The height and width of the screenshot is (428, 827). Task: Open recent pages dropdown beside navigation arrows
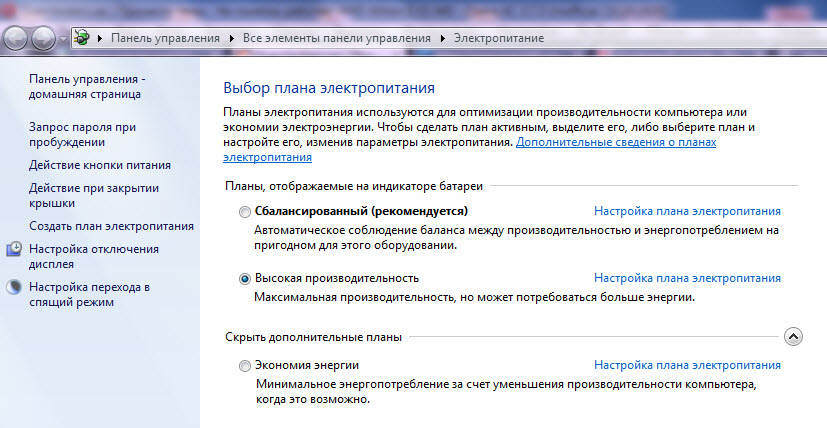[63, 39]
